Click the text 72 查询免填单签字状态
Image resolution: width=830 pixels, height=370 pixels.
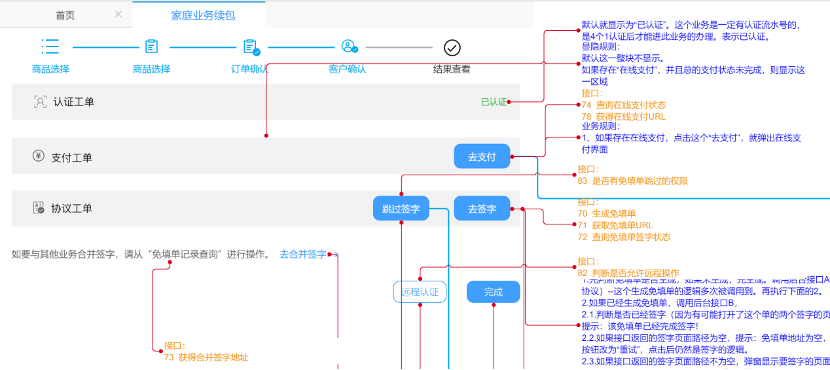[x=624, y=237]
